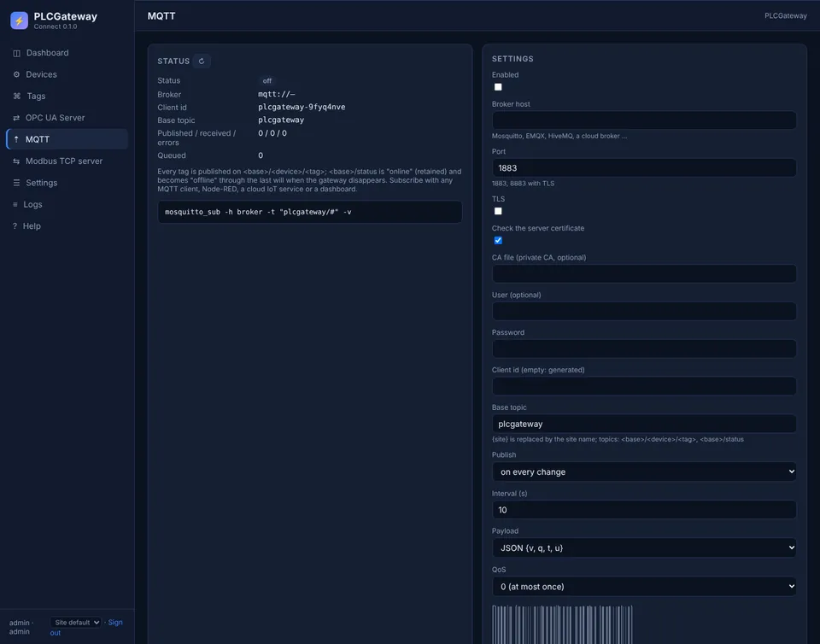The image size is (820, 644).
Task: Click the Modbus TCP server icon
Action: click(x=16, y=161)
